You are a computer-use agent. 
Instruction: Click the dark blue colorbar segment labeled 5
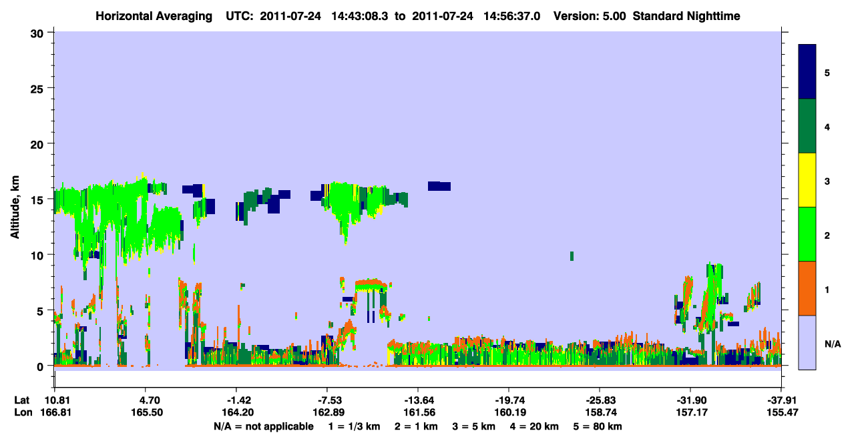[x=807, y=72]
